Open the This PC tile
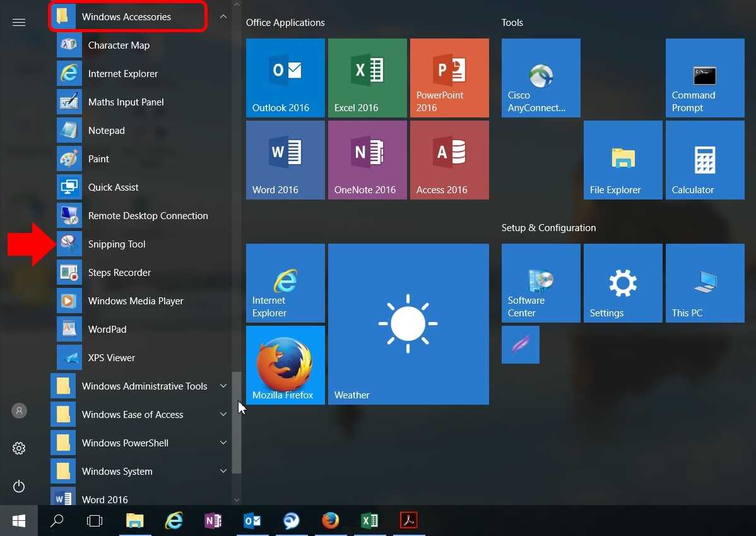 pyautogui.click(x=705, y=283)
